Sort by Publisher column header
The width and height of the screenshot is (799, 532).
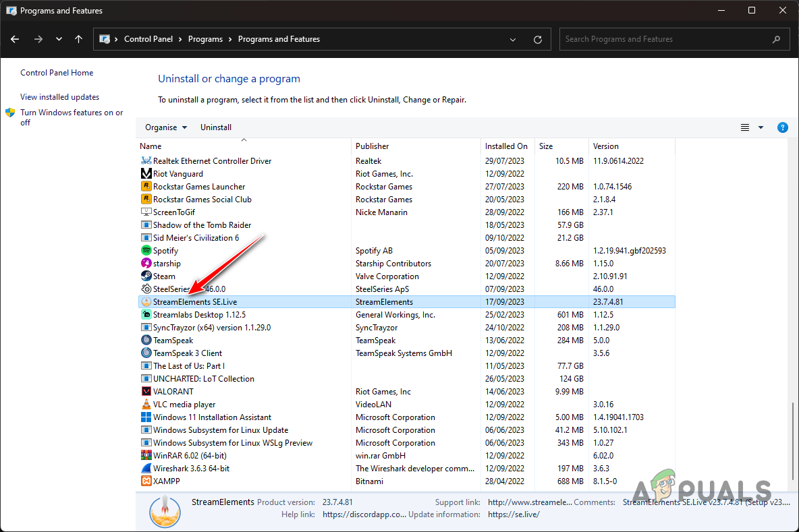pyautogui.click(x=416, y=146)
